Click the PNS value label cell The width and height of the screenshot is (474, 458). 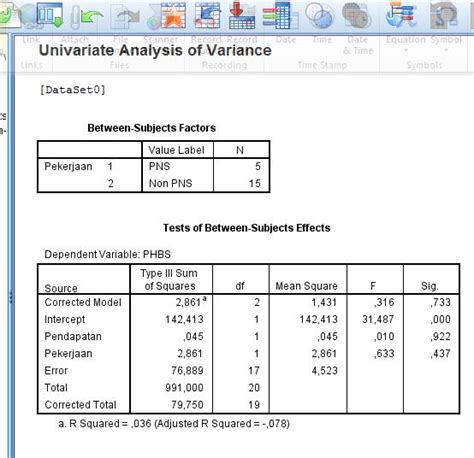click(x=159, y=166)
